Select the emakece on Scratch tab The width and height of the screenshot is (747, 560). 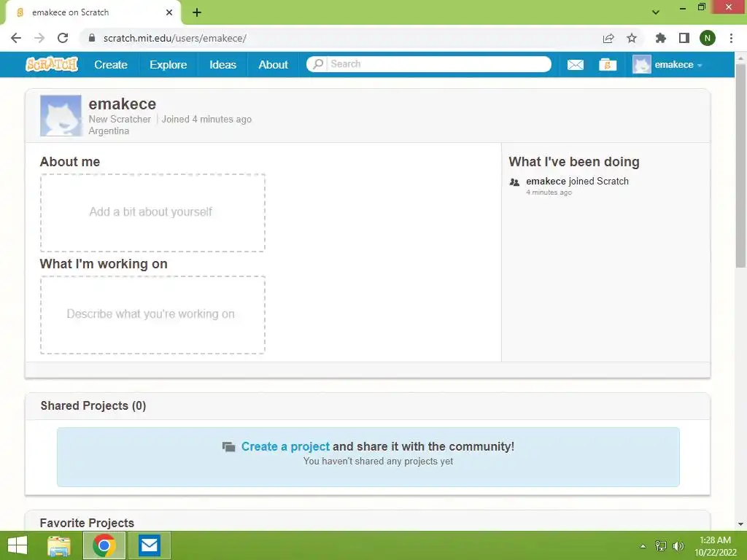point(93,12)
